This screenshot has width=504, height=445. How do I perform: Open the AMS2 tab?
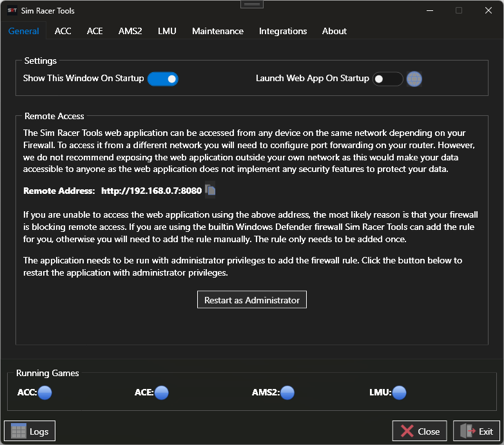130,31
